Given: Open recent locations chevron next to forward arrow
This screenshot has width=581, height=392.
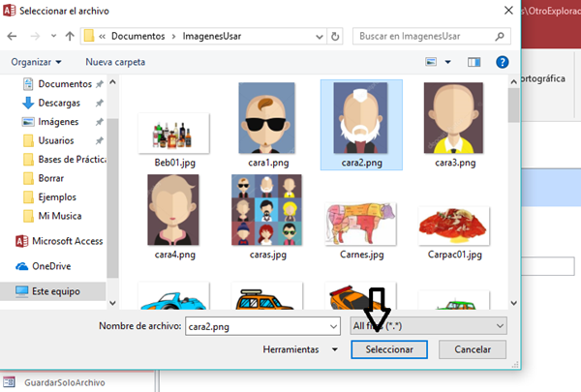Looking at the screenshot, I should coord(53,36).
